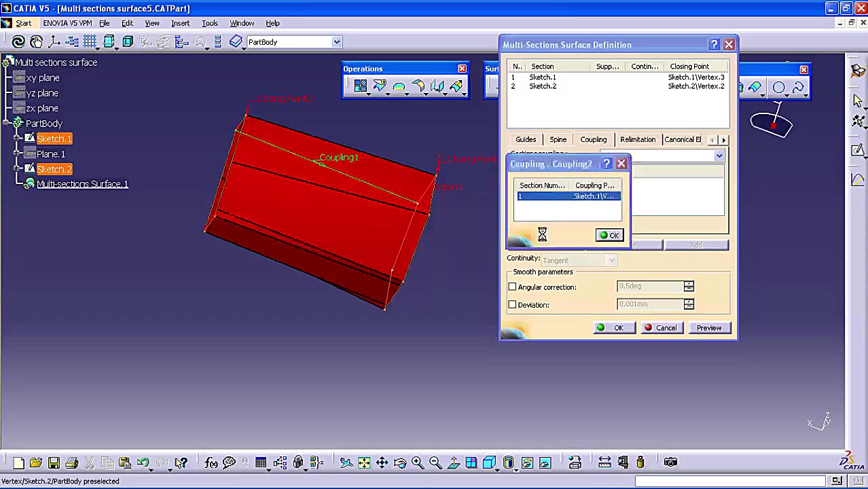Click the tab scroll right arrow
Screen dimensions: 868x489
[x=723, y=140]
